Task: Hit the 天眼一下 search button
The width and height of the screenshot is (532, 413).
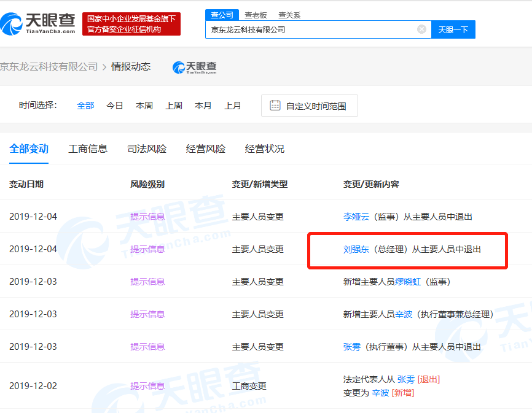Action: coord(453,29)
